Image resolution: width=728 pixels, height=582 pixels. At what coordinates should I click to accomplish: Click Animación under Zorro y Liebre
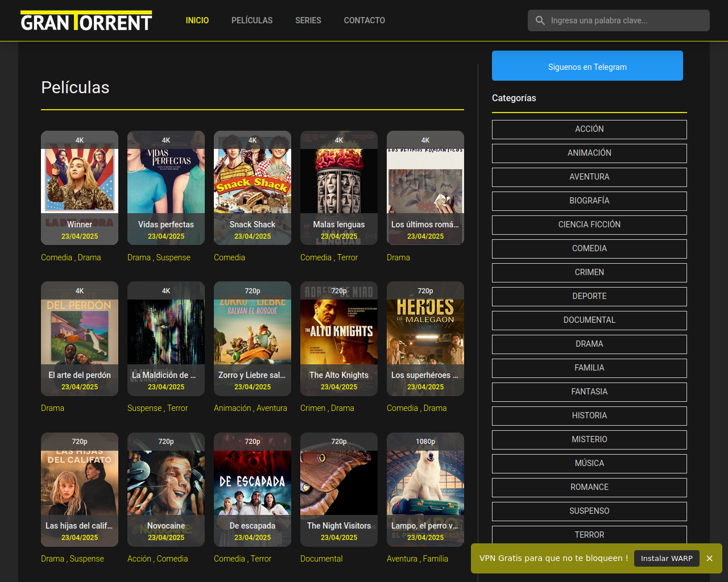232,408
